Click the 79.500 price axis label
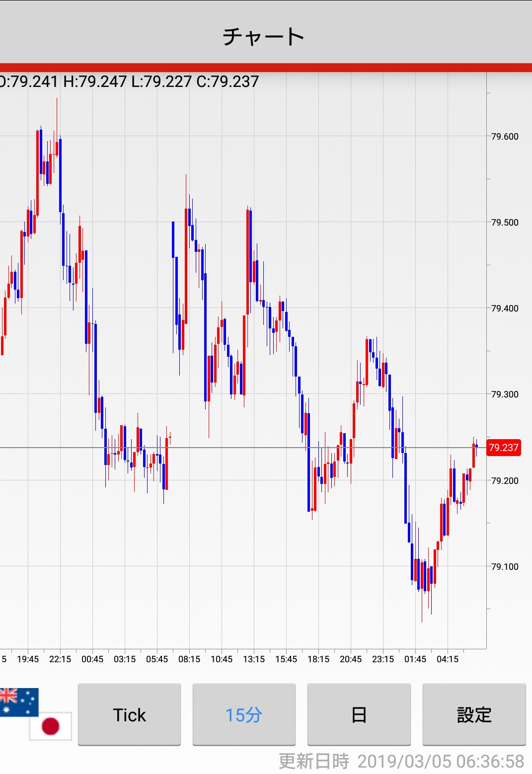This screenshot has height=774, width=532. pos(504,223)
